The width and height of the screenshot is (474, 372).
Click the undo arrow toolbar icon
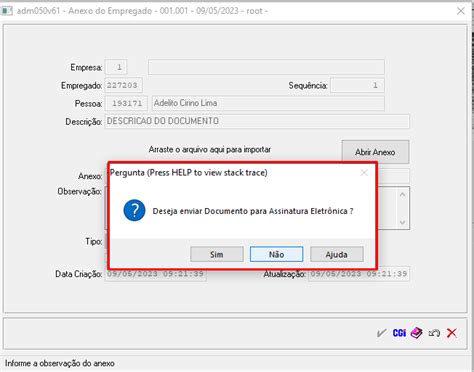click(x=434, y=333)
